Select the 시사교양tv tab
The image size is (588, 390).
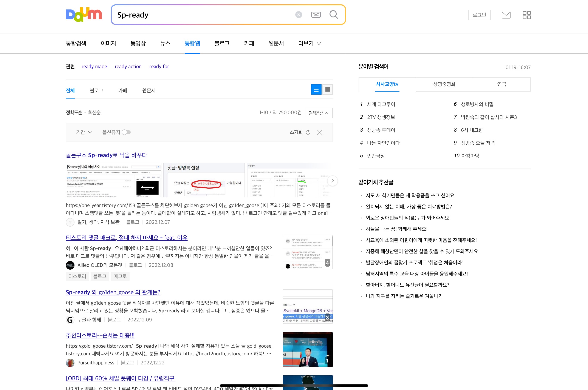tap(387, 84)
